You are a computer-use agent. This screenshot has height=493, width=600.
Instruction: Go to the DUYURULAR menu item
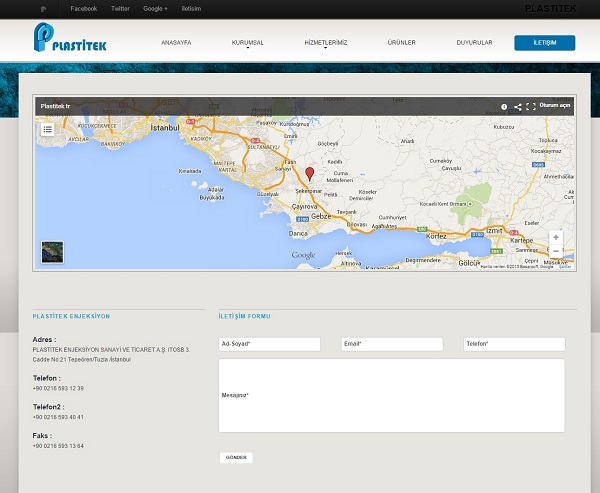474,42
